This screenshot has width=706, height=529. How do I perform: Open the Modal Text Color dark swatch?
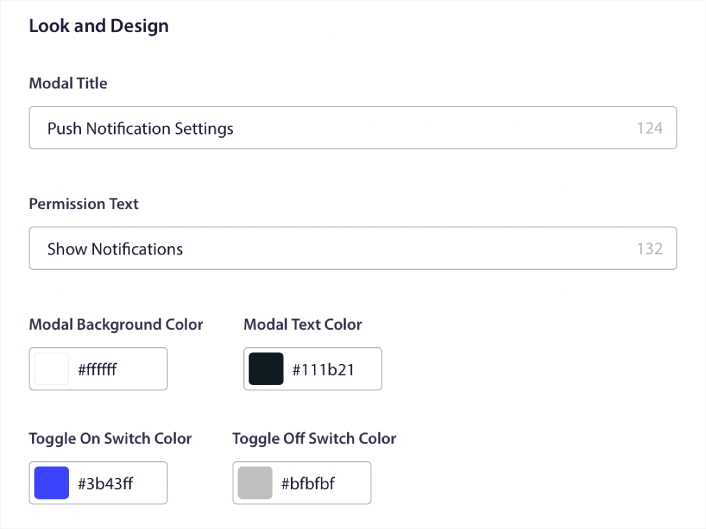pos(266,369)
